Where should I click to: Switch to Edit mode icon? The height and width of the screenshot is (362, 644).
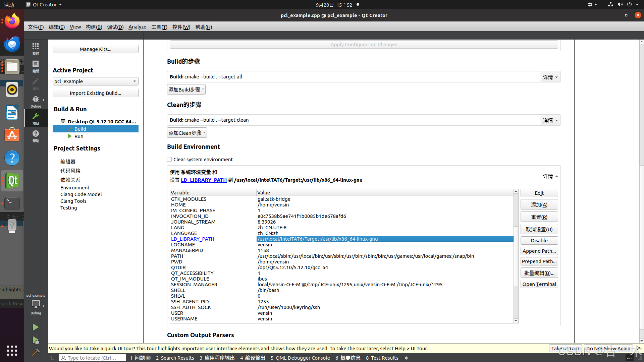(x=36, y=66)
